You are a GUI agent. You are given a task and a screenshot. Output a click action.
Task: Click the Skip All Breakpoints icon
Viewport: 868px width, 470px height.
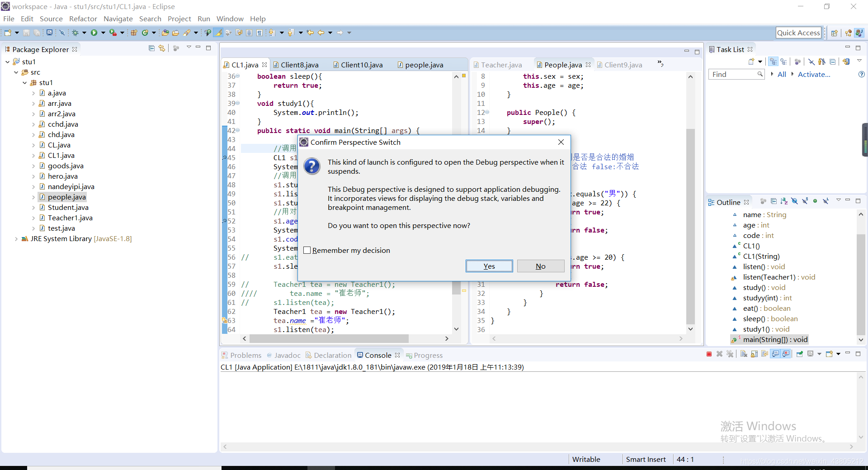tap(62, 33)
